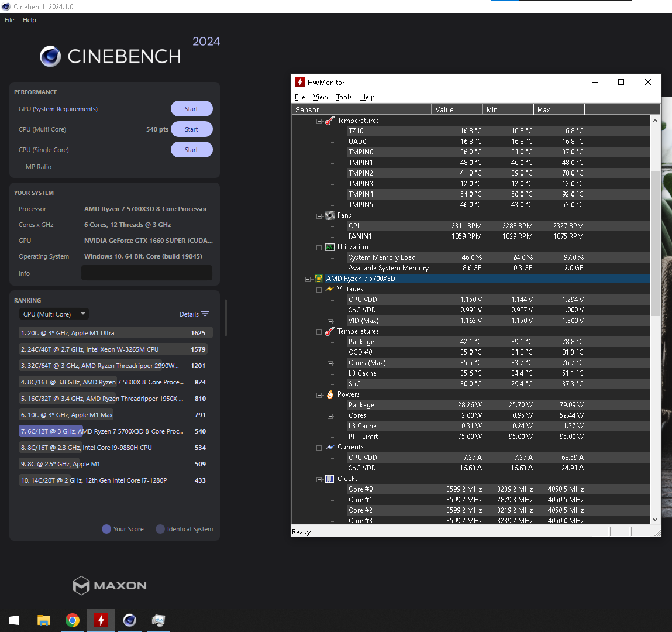Click the HWMonitor scrollbar down arrow
The image size is (672, 632).
click(x=655, y=520)
